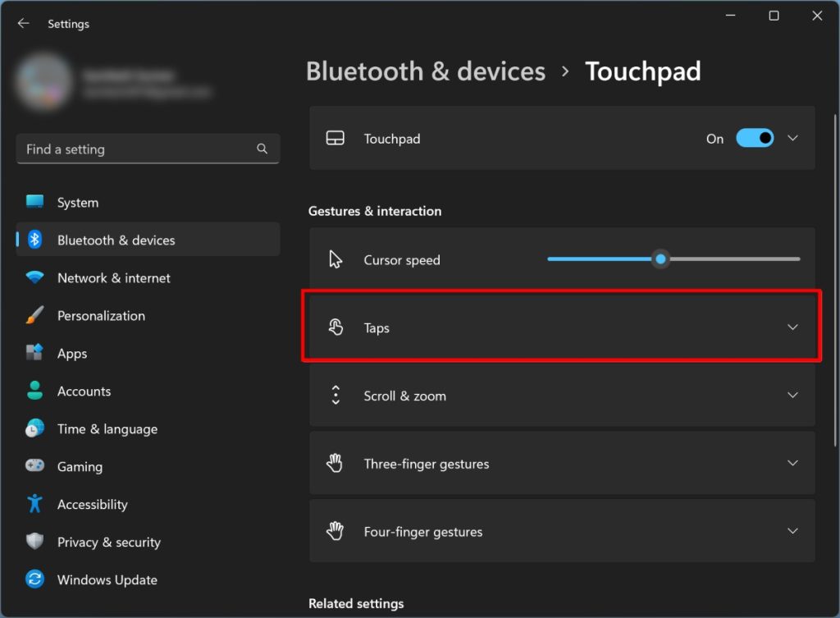The image size is (840, 618).
Task: Open Network & internet settings
Action: tap(34, 277)
